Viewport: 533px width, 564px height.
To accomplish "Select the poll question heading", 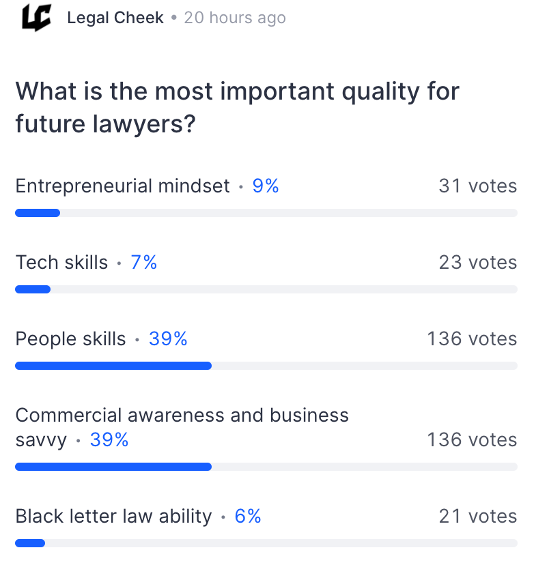I will coord(237,107).
